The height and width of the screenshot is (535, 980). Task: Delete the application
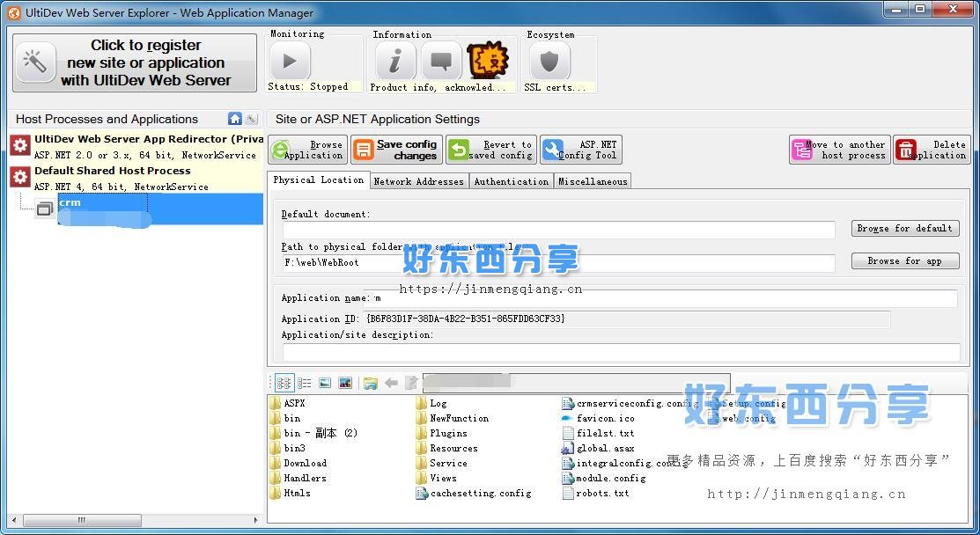pyautogui.click(x=932, y=150)
